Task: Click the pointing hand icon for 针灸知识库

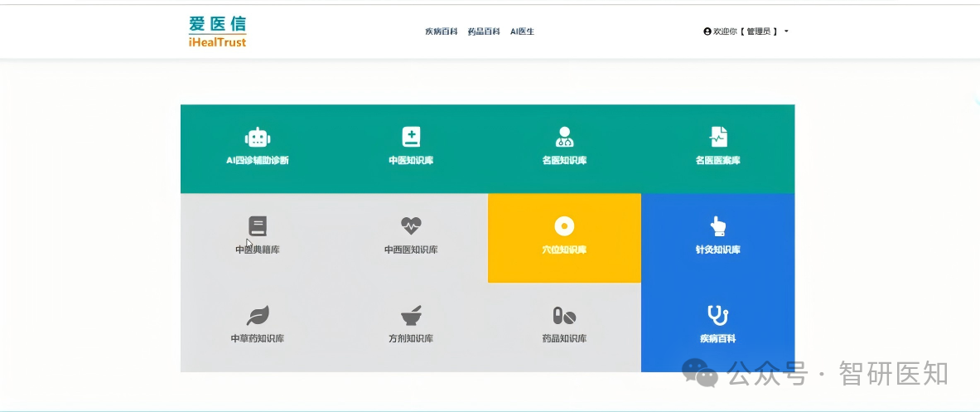Action: tap(718, 225)
